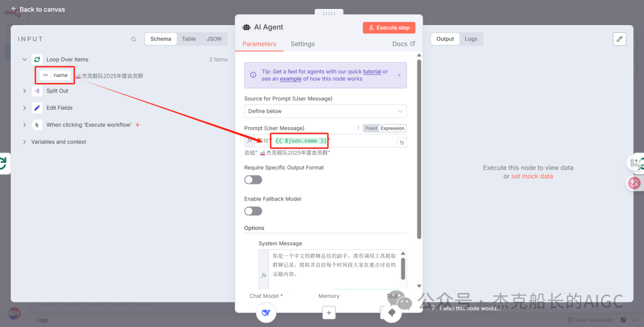
Task: Select the DeepSeek chat model node
Action: [266, 313]
